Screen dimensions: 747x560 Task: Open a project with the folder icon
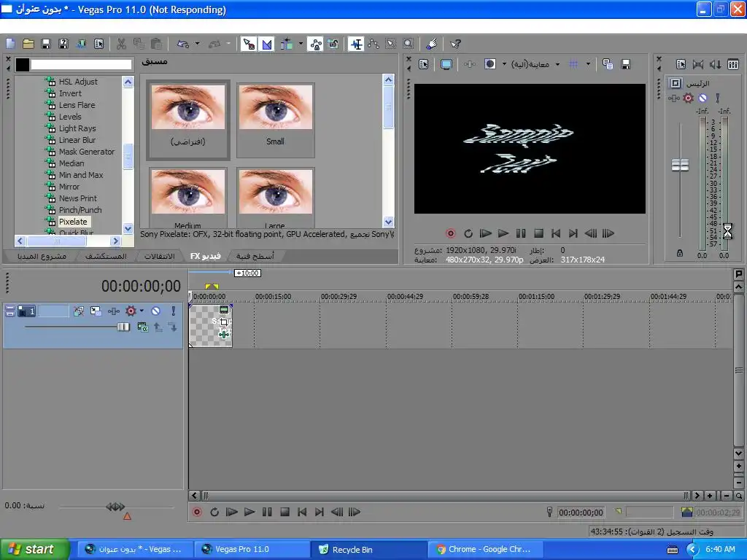pos(28,44)
